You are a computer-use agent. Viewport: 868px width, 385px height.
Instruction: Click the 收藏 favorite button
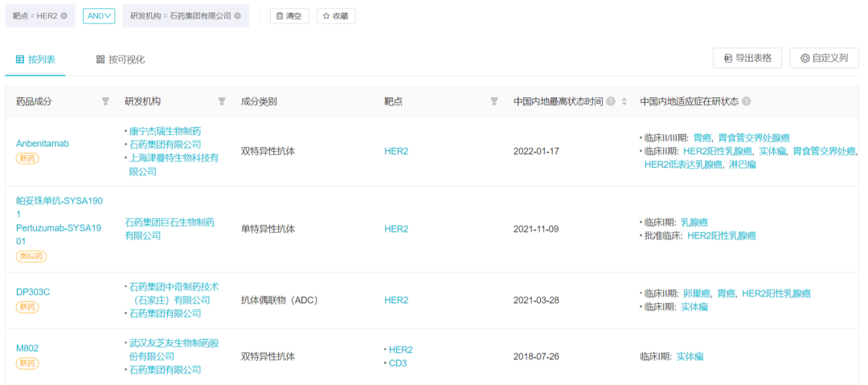pyautogui.click(x=335, y=16)
